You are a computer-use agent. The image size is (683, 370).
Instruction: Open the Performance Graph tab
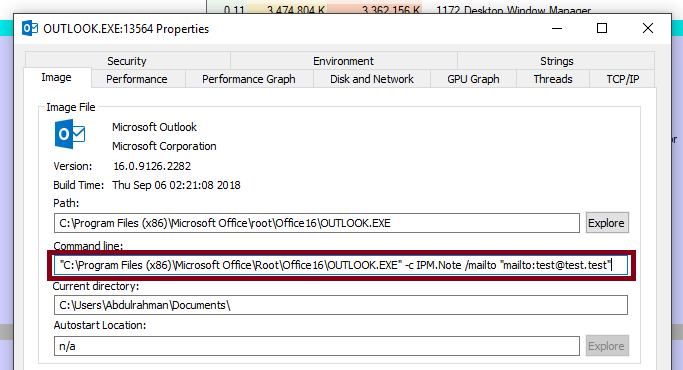pyautogui.click(x=249, y=79)
